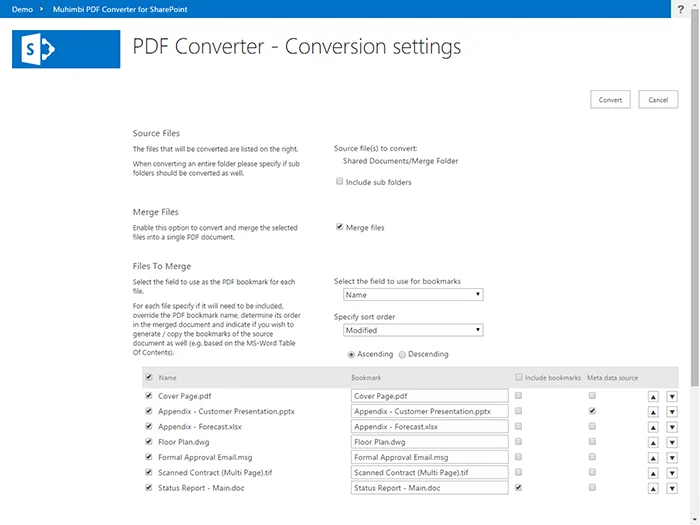Click the Cancel button
This screenshot has height=525, width=700.
(658, 100)
